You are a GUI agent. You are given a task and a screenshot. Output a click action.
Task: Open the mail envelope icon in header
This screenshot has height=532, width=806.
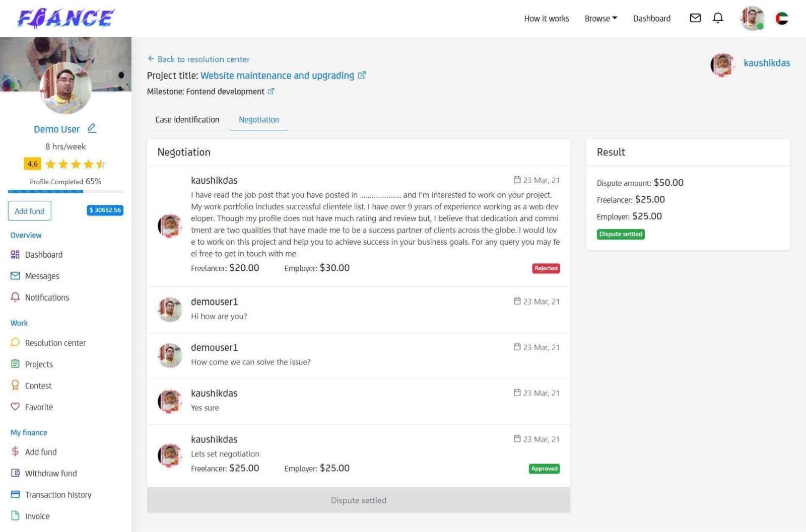click(x=695, y=18)
